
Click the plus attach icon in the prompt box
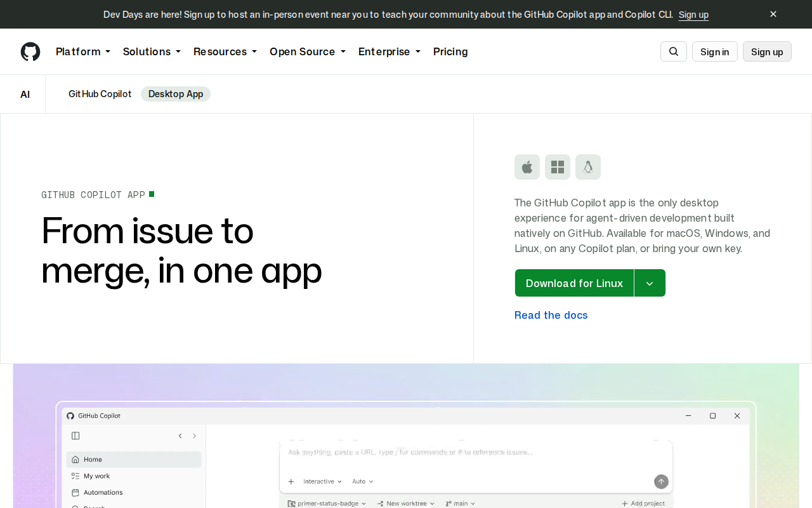(x=291, y=481)
